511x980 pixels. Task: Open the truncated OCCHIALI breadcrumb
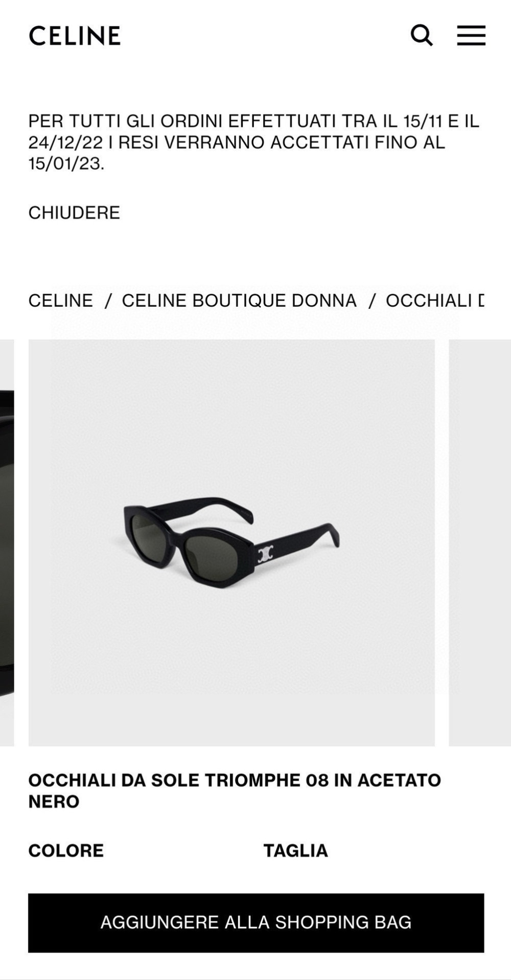(435, 301)
